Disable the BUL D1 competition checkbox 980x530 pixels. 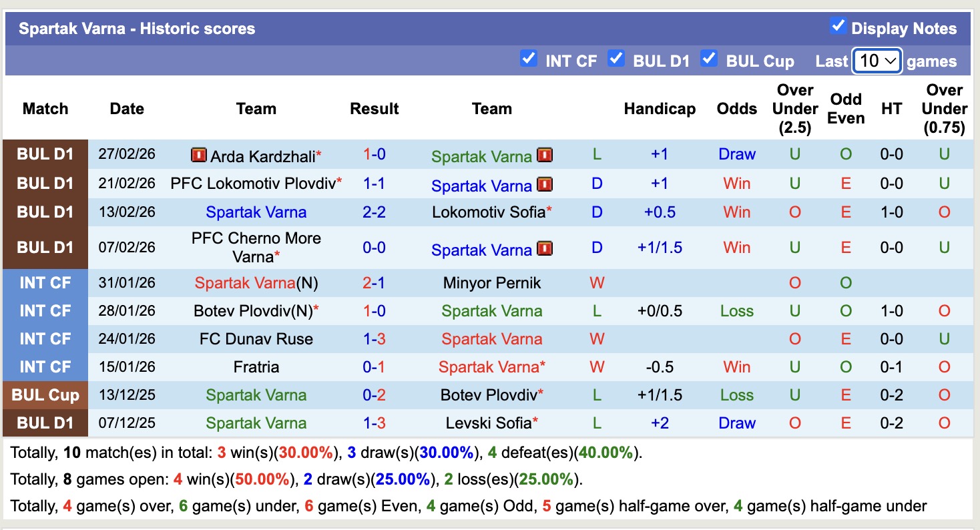(616, 59)
